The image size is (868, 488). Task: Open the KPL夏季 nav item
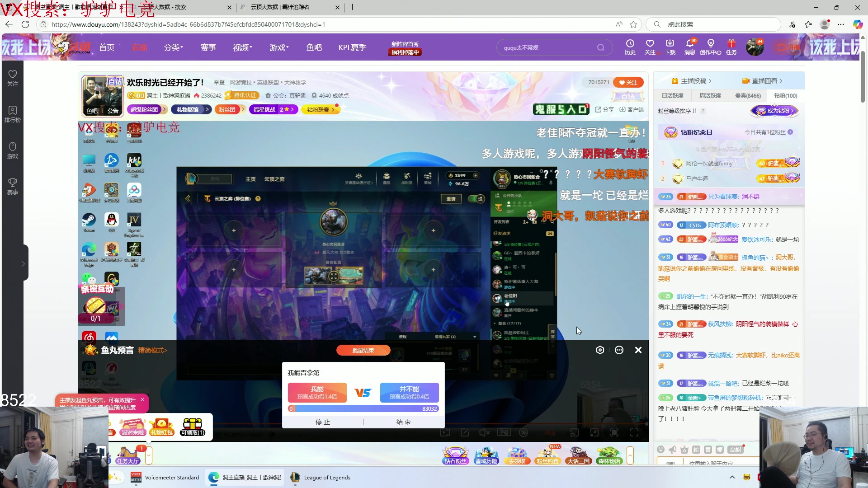(x=353, y=47)
